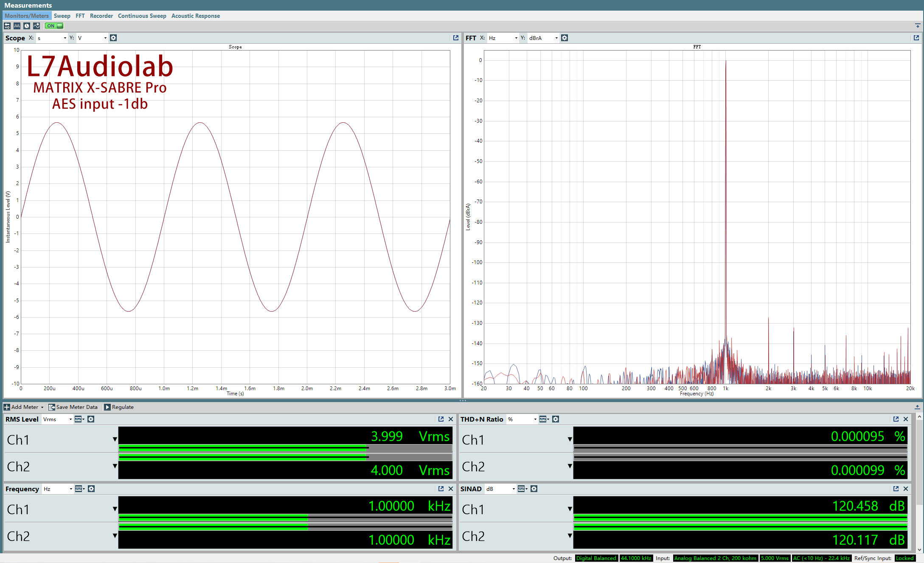Screen dimensions: 924x563
Task: Expand SINAD Ch2 channel arrow
Action: 570,535
